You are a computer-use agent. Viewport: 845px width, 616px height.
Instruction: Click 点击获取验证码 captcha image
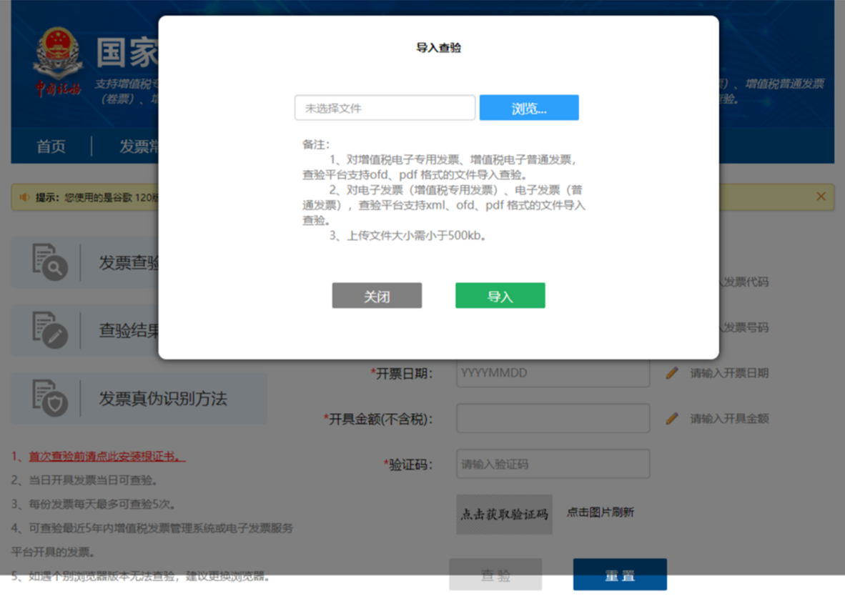[505, 514]
